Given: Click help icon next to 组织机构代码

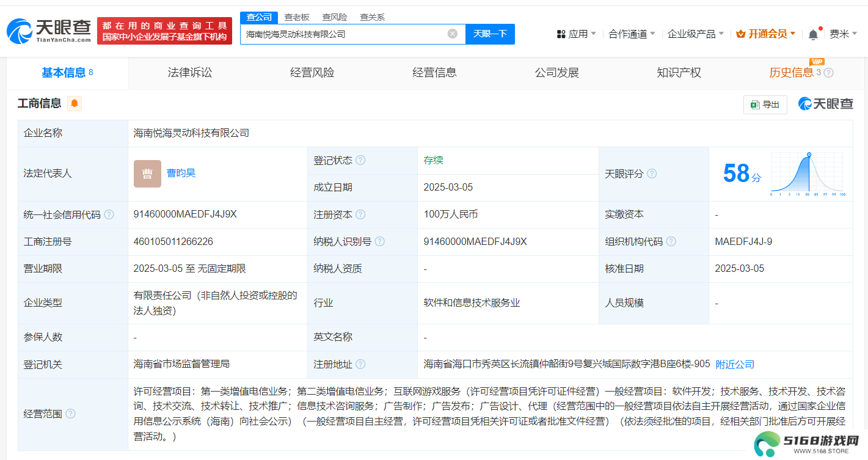Looking at the screenshot, I should (671, 241).
